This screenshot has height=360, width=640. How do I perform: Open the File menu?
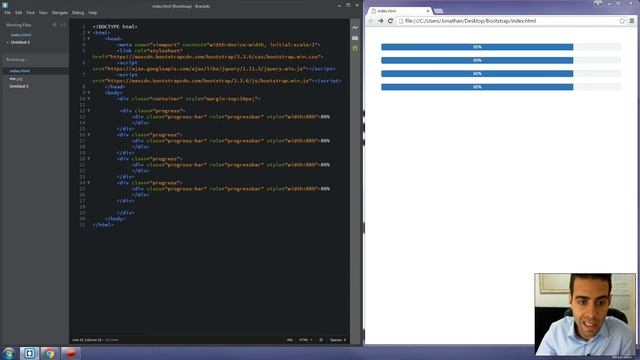pos(7,13)
